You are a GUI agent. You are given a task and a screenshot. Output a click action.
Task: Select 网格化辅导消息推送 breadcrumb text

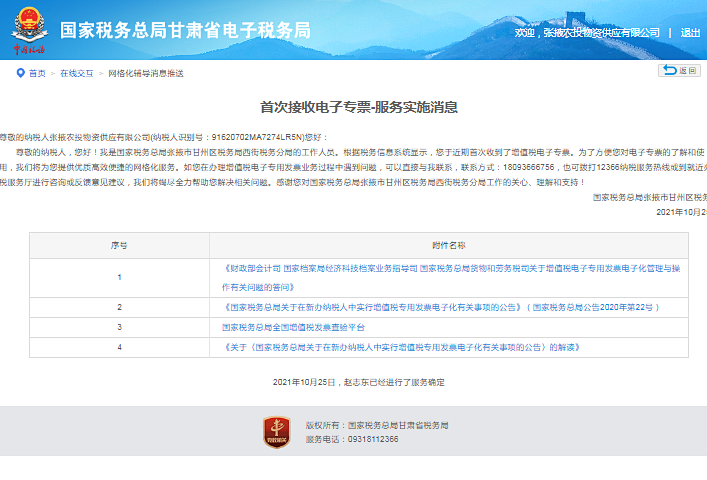(146, 73)
